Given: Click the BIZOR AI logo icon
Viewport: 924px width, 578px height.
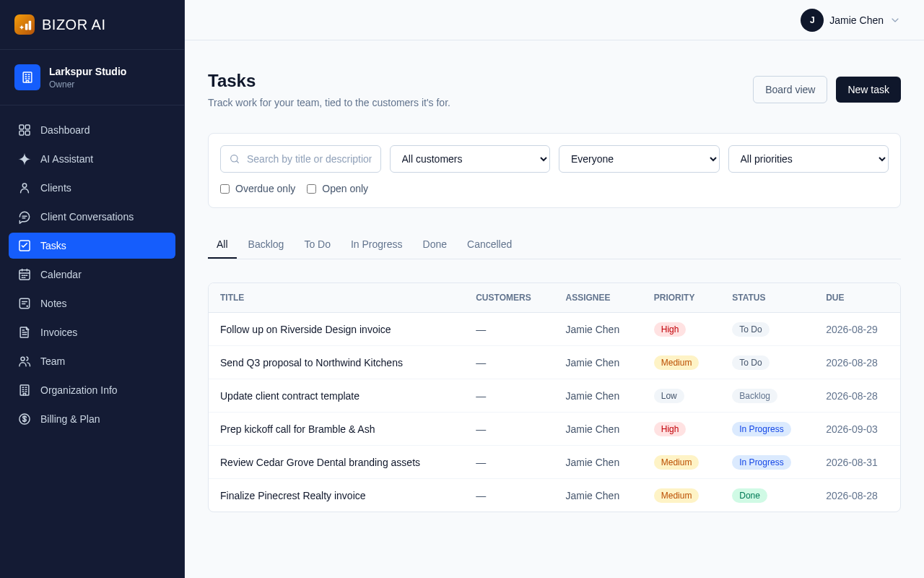Looking at the screenshot, I should click(25, 25).
